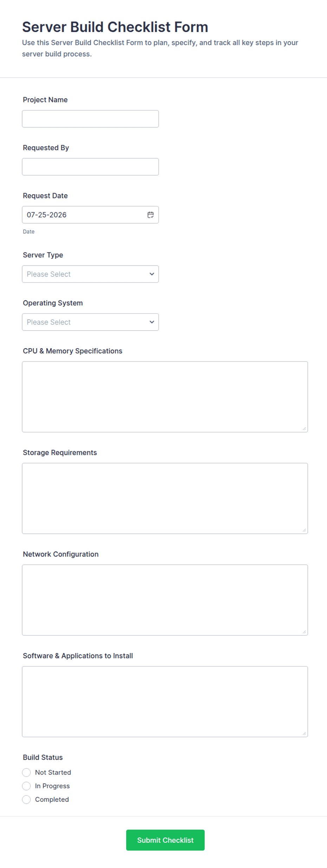
Task: Click into the Network Configuration textarea
Action: (165, 600)
